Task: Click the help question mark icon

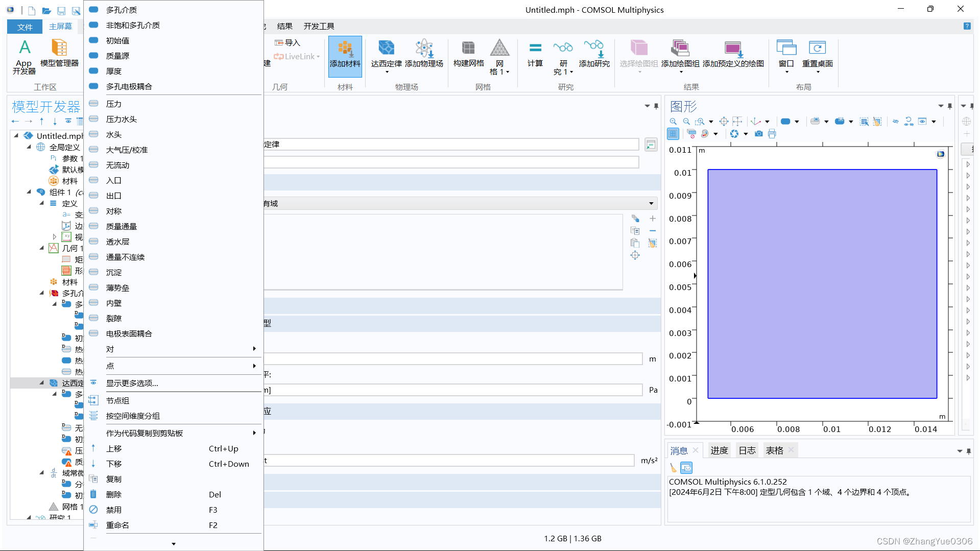Action: pos(967,26)
